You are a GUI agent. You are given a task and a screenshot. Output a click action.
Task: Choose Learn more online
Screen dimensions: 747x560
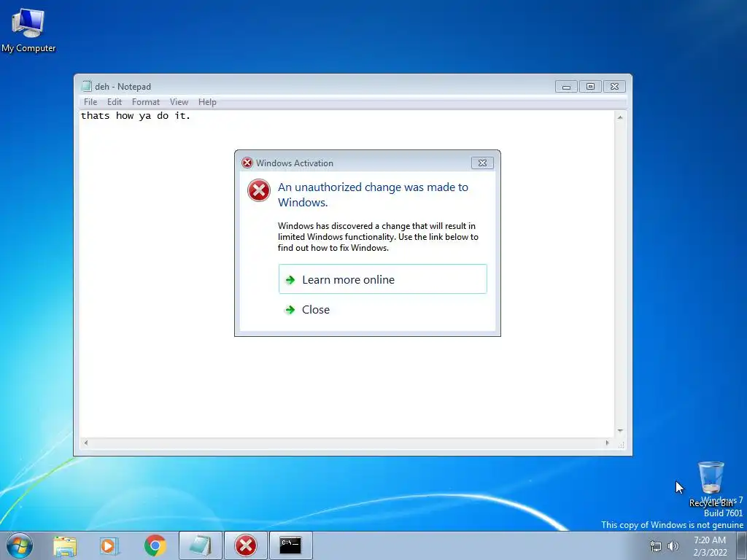pos(382,279)
